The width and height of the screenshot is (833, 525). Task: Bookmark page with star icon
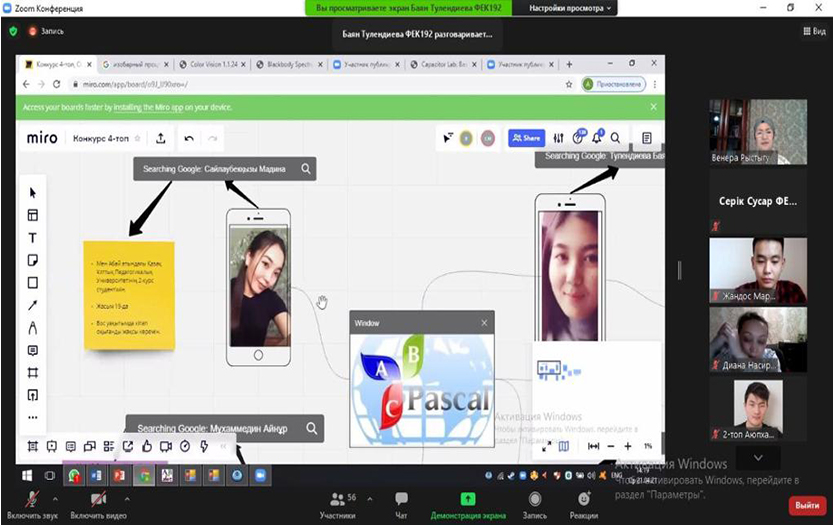coord(569,84)
